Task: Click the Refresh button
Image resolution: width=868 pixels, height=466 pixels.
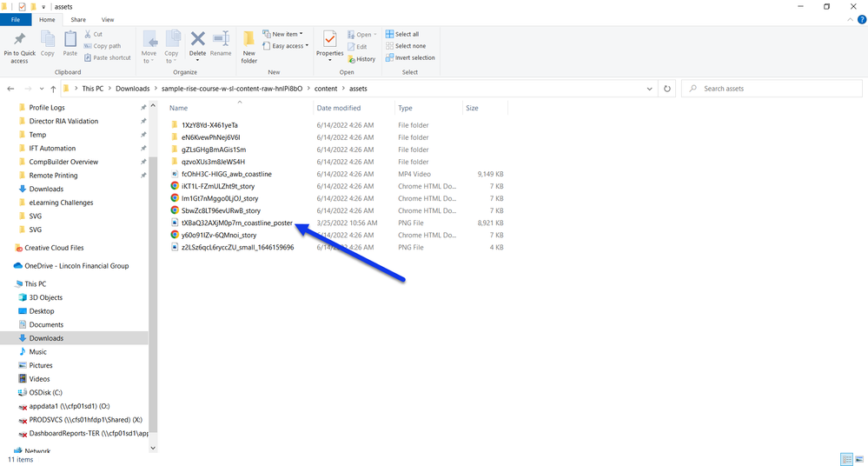Action: click(x=667, y=89)
